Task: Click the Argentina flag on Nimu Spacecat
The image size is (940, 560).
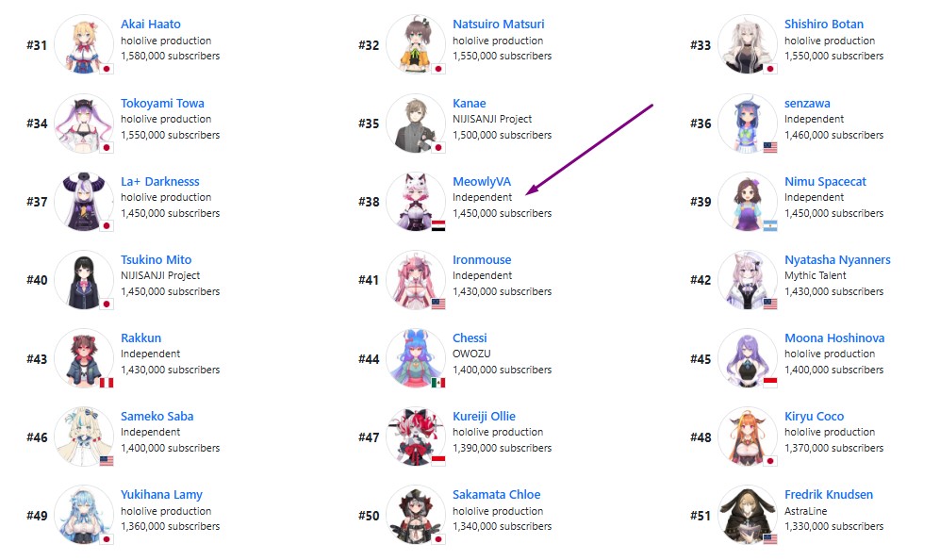Action: tap(770, 225)
